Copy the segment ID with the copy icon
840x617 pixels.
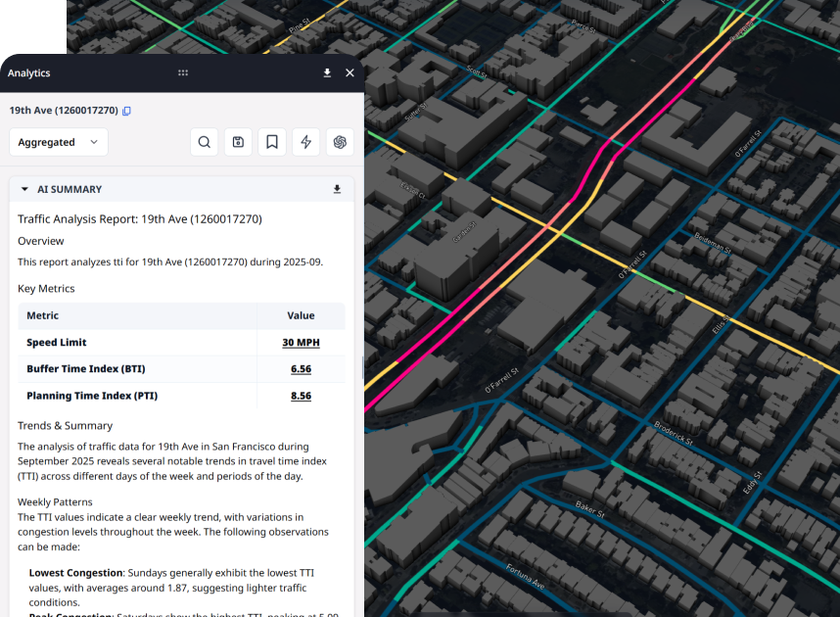coord(126,111)
